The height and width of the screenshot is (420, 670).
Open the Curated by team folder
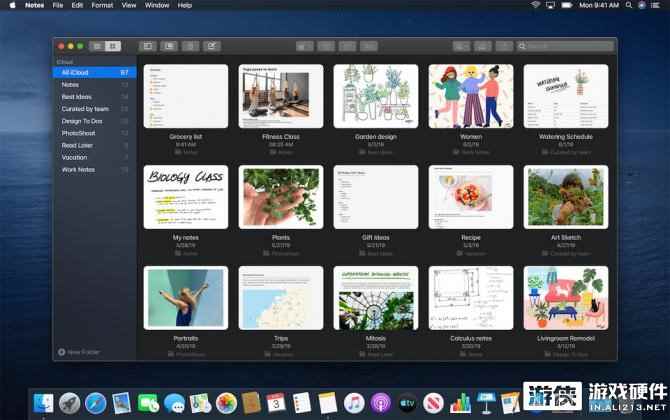(94, 109)
